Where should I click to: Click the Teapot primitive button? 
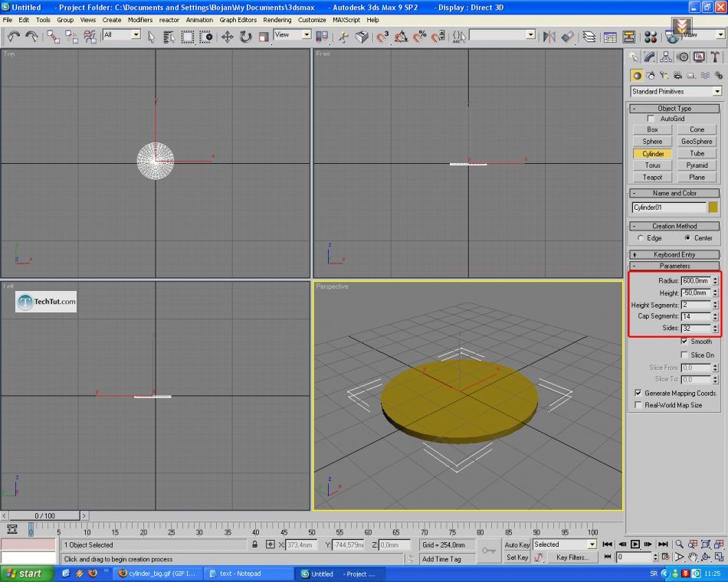(x=652, y=177)
